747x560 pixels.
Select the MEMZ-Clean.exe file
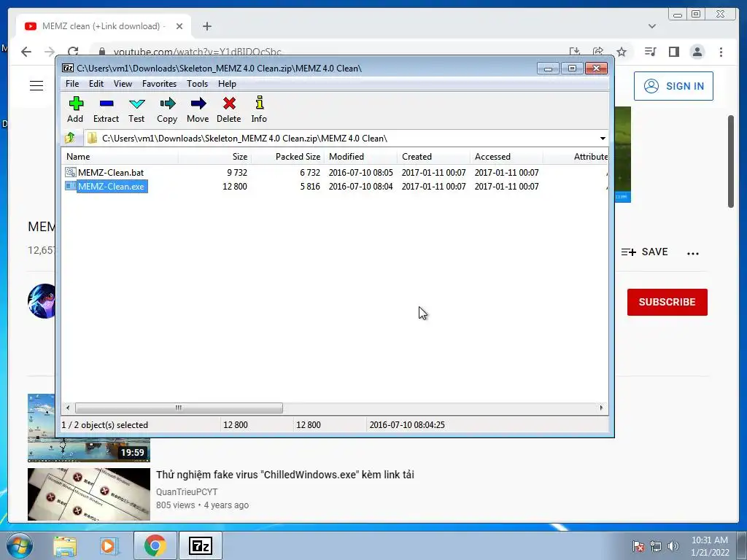111,186
